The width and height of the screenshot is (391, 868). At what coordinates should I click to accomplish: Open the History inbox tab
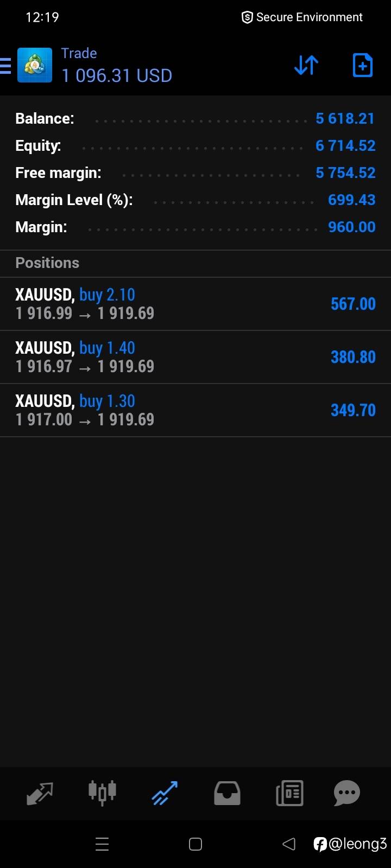(x=227, y=793)
